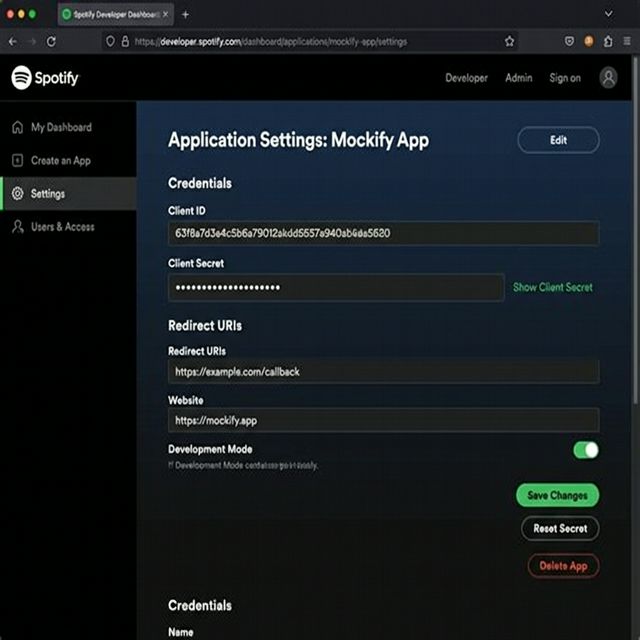Click the Spotify logo in header

(44, 78)
